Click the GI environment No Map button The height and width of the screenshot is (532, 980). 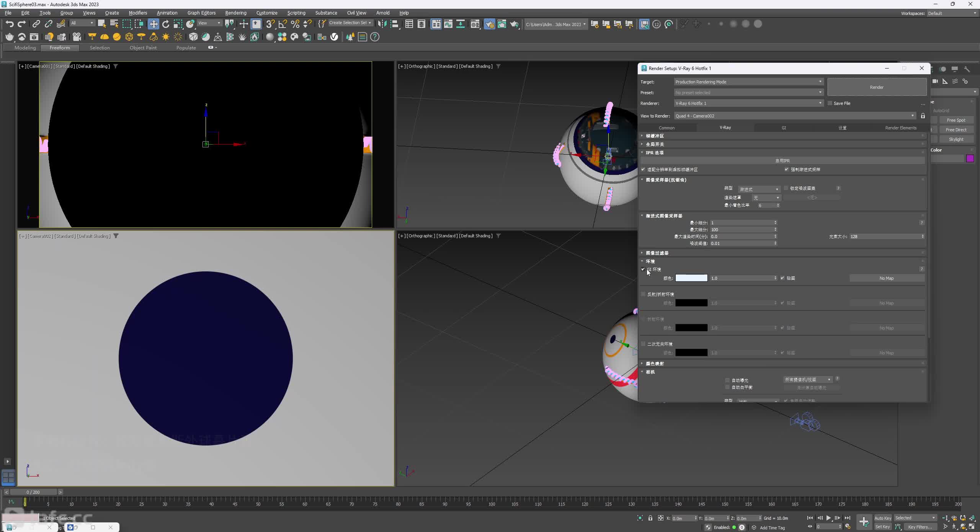[887, 278]
